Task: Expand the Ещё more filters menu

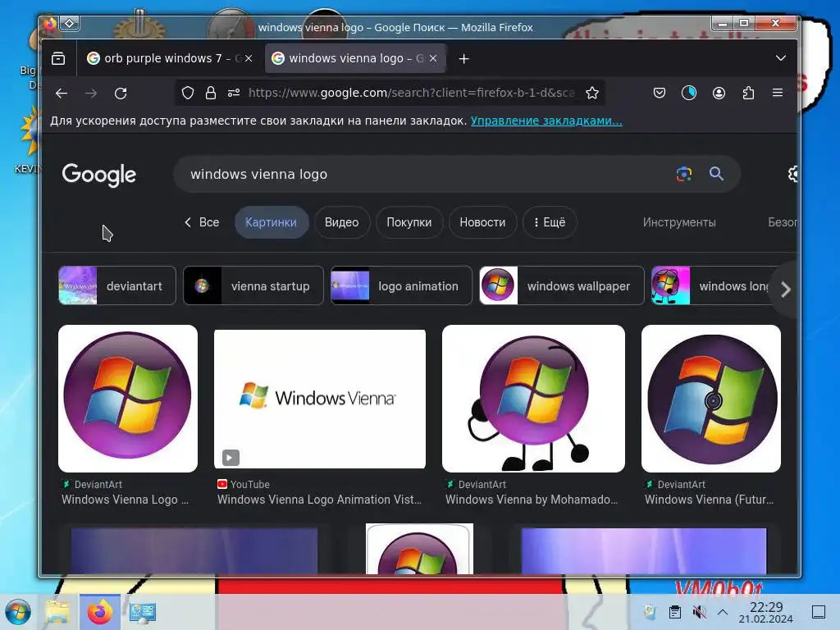Action: [x=550, y=222]
